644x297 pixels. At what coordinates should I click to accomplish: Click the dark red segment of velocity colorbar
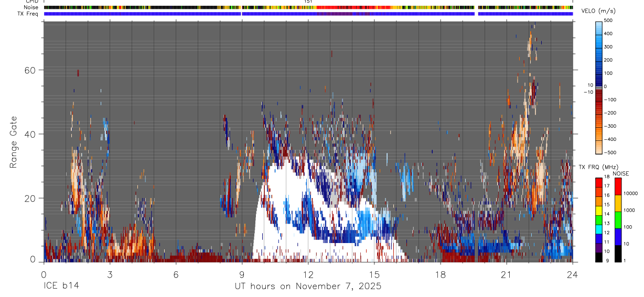598,96
